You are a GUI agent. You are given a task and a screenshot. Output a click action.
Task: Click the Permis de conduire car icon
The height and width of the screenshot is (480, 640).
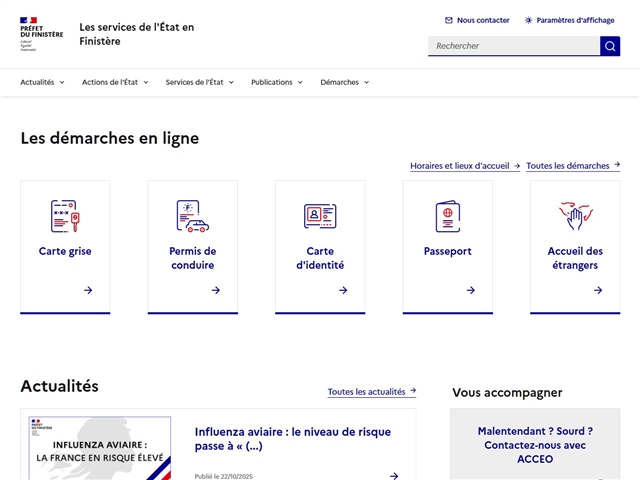coord(193,216)
